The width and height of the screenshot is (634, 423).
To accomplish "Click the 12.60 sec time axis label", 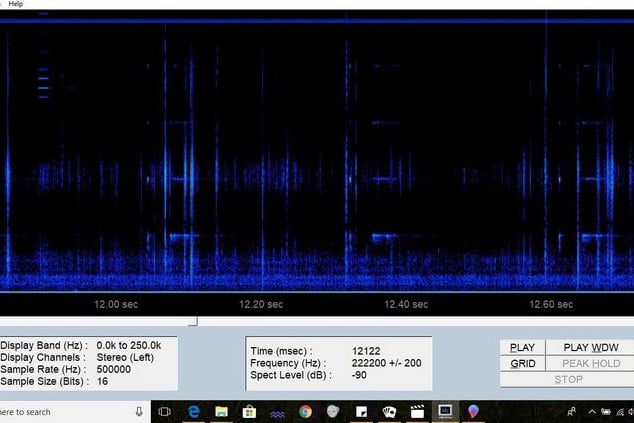I will [x=551, y=304].
